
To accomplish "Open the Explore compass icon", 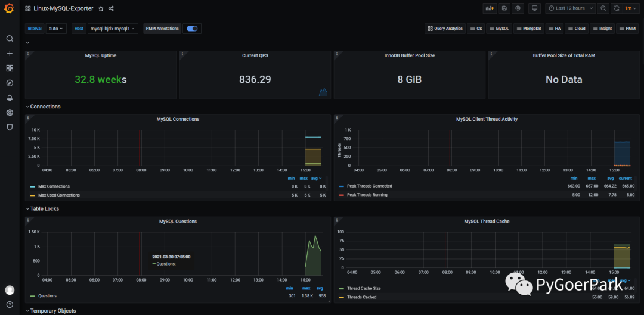I will (10, 83).
